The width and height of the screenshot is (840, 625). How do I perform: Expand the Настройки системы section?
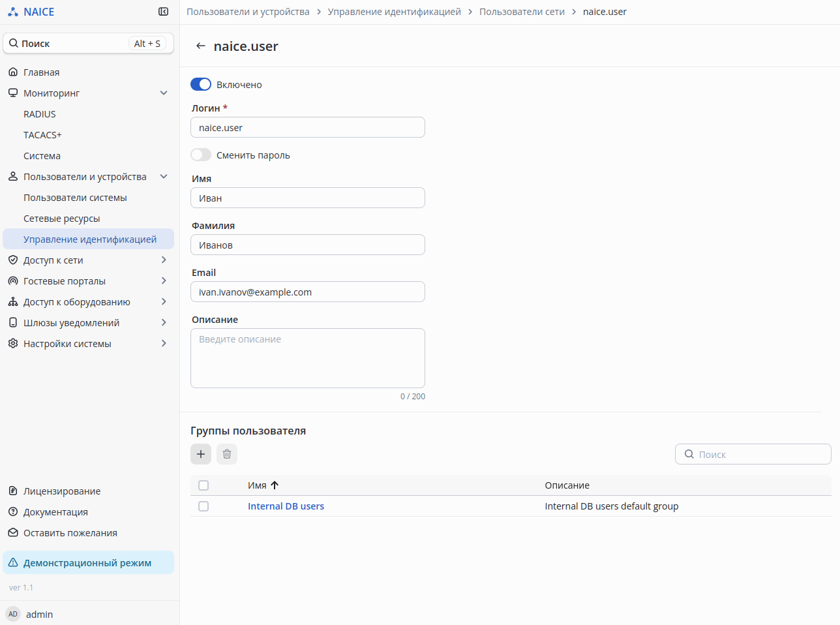pos(164,344)
